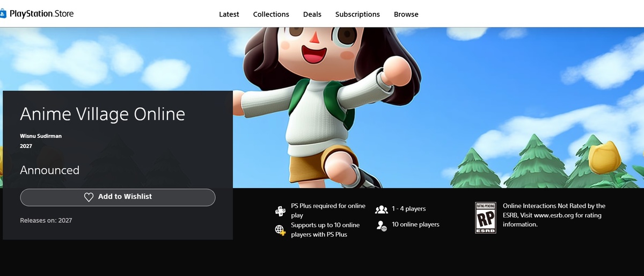Open the Collections menu
Image resolution: width=644 pixels, height=276 pixels.
[271, 14]
